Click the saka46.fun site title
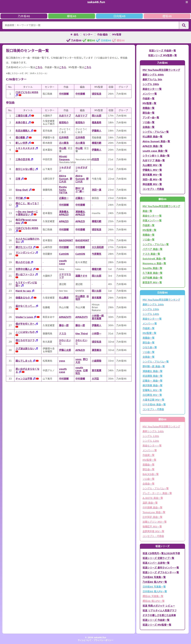The width and height of the screenshot is (191, 644). click(96, 2)
